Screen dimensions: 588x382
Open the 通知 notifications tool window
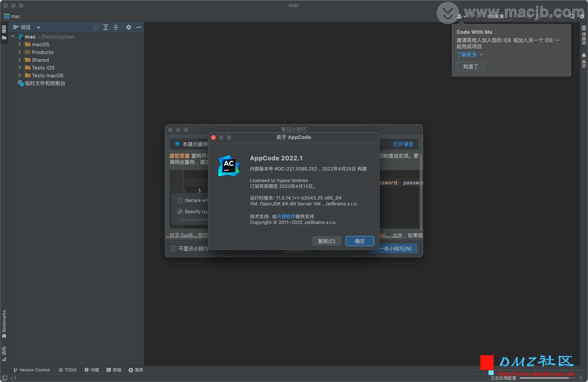pos(584,61)
